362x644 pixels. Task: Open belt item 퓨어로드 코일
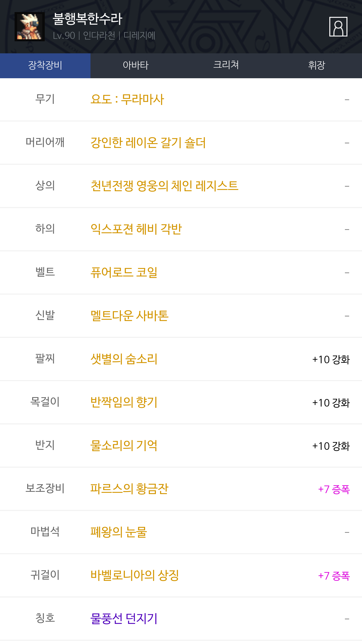click(x=124, y=272)
